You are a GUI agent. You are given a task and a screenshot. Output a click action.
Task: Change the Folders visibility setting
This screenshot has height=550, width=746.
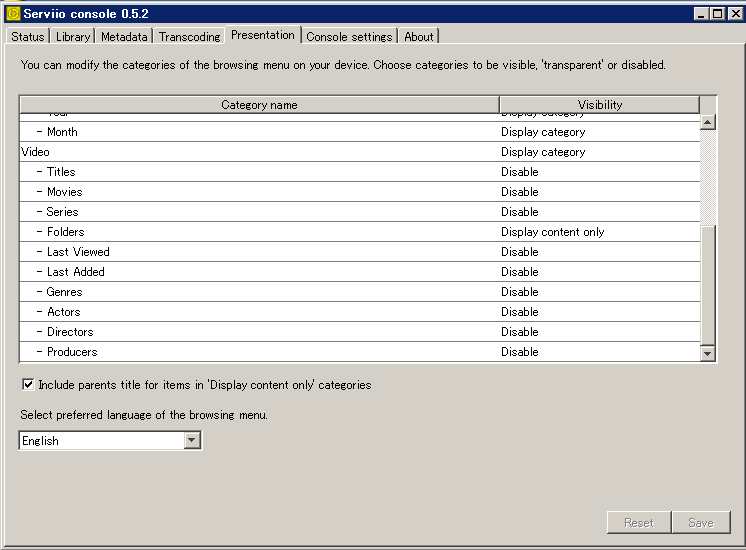pos(598,232)
